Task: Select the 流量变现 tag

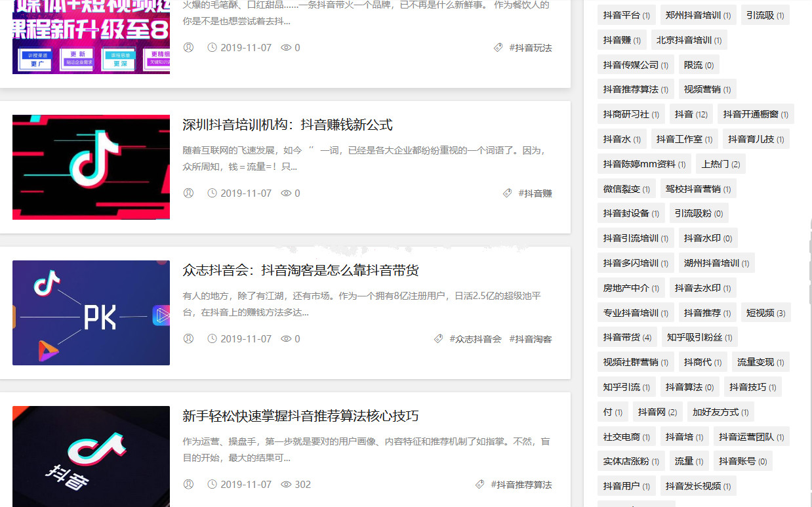Action: coord(760,362)
